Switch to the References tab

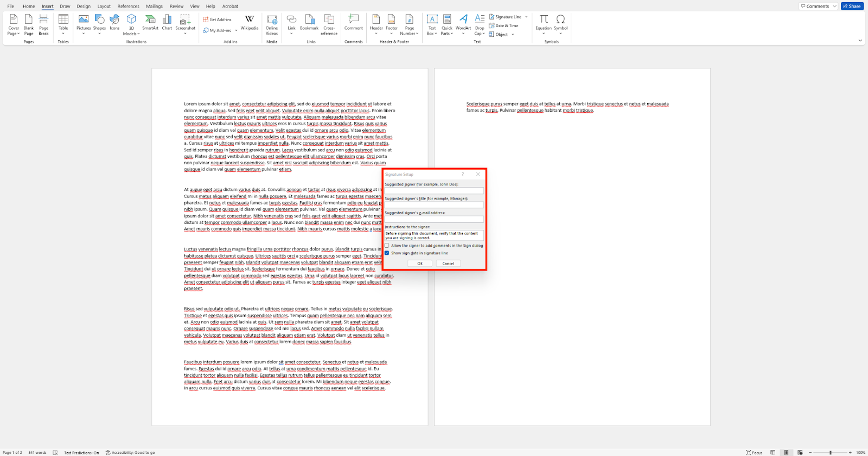(x=128, y=7)
